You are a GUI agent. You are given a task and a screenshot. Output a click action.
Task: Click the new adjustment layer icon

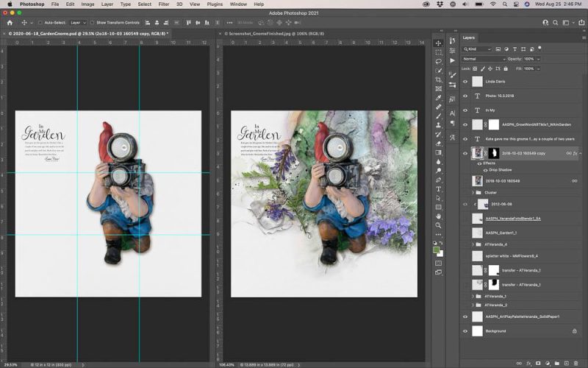[548, 364]
